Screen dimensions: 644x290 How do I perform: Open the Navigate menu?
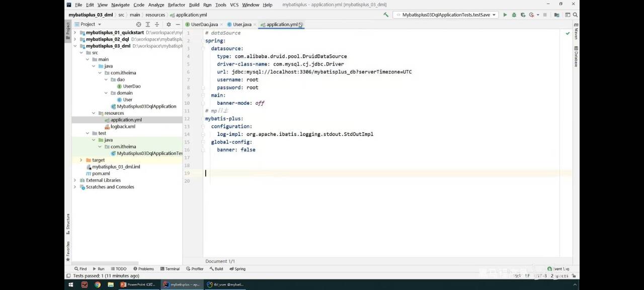pos(120,5)
